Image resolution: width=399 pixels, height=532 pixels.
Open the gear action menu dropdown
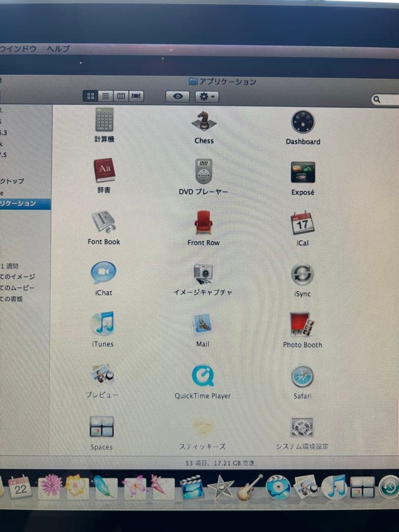coord(207,97)
